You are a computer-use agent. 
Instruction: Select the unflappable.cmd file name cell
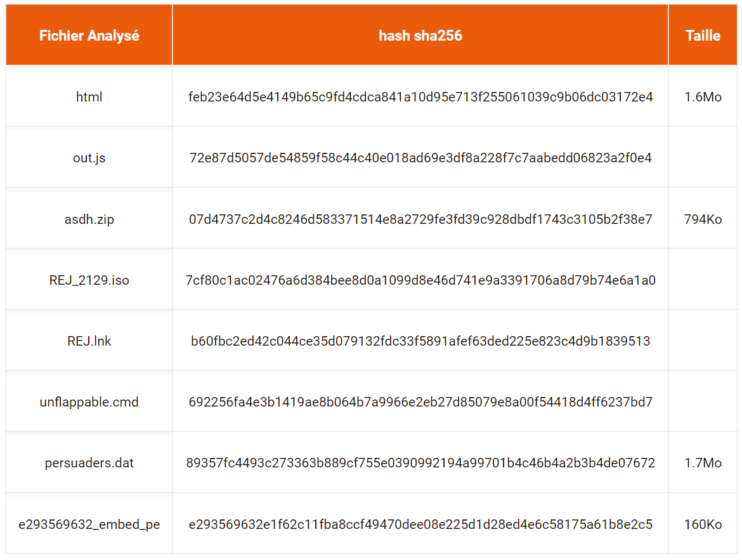pos(89,402)
